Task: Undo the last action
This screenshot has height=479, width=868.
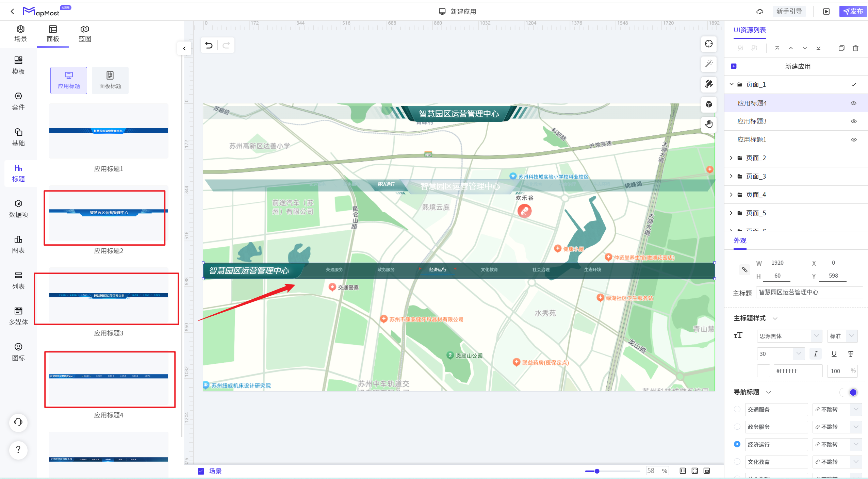Action: point(209,45)
